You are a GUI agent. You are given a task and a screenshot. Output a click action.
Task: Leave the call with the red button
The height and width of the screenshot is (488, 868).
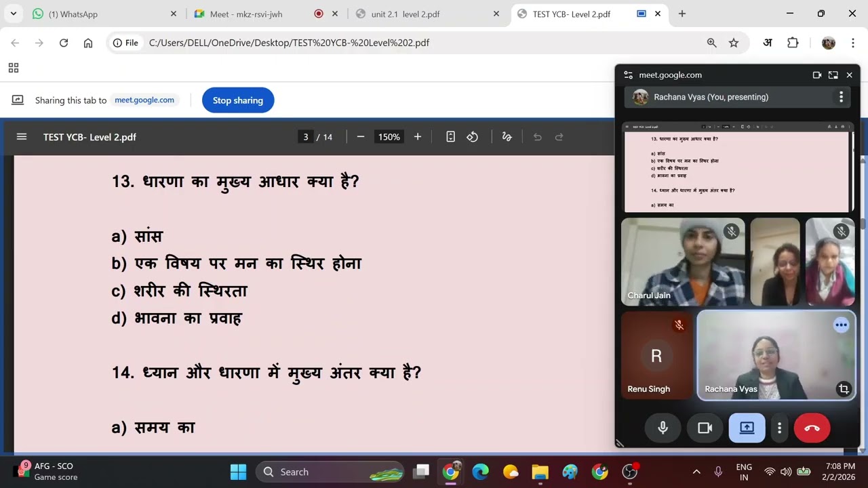pos(812,428)
